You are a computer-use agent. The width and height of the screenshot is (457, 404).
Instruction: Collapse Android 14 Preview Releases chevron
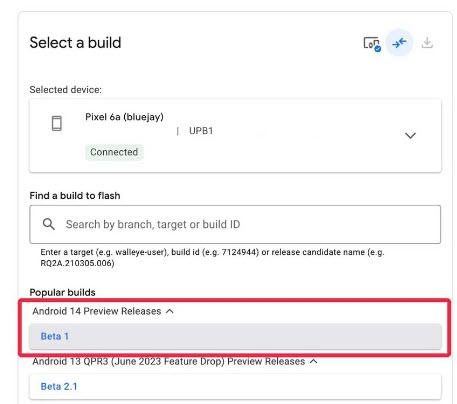click(x=170, y=311)
